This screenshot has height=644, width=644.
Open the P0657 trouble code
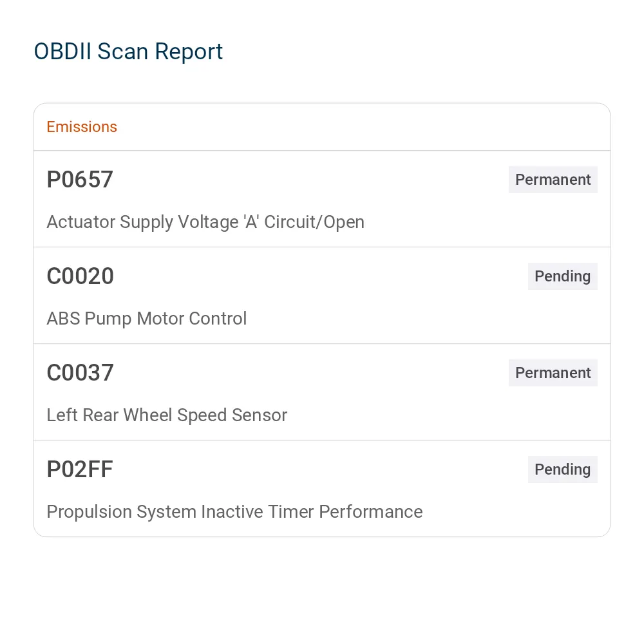tap(80, 180)
